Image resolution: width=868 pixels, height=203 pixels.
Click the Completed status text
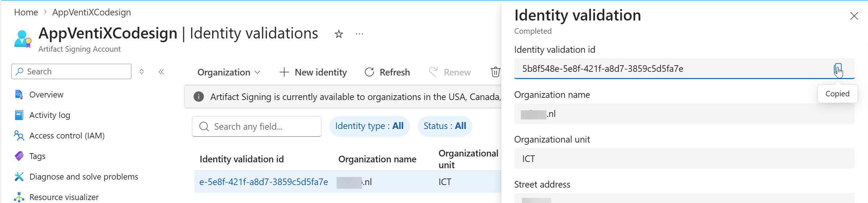click(x=533, y=31)
